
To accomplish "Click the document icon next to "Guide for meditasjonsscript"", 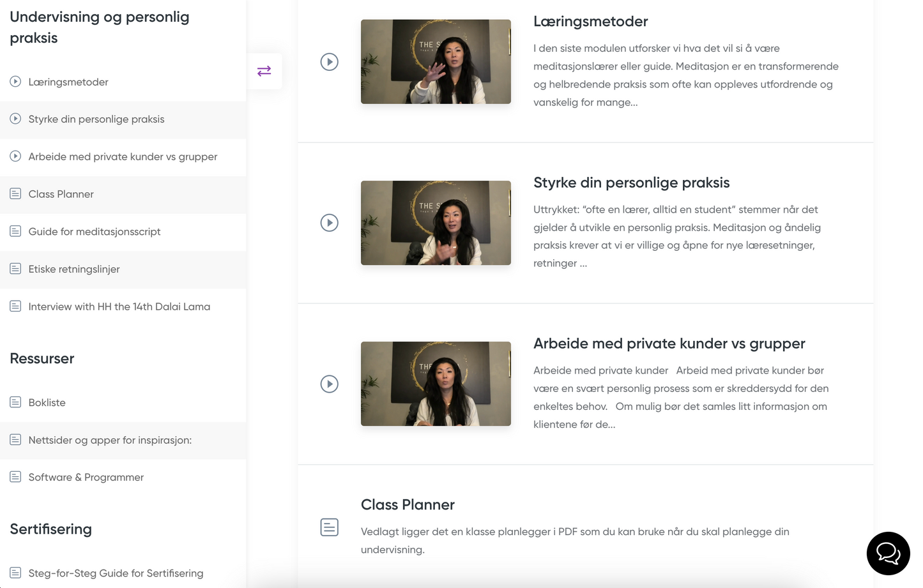I will (14, 231).
